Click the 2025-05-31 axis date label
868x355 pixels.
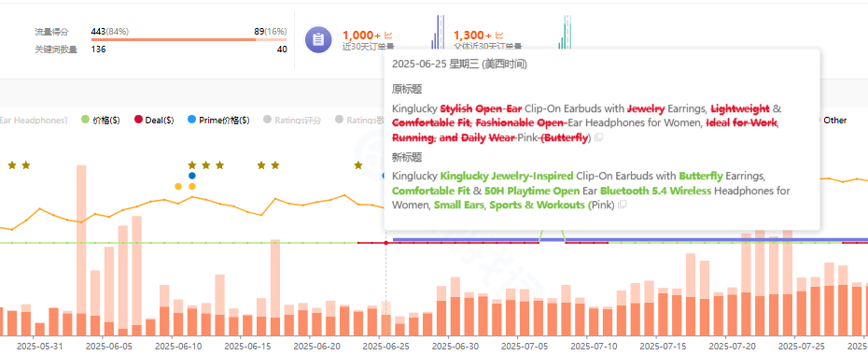(x=40, y=347)
